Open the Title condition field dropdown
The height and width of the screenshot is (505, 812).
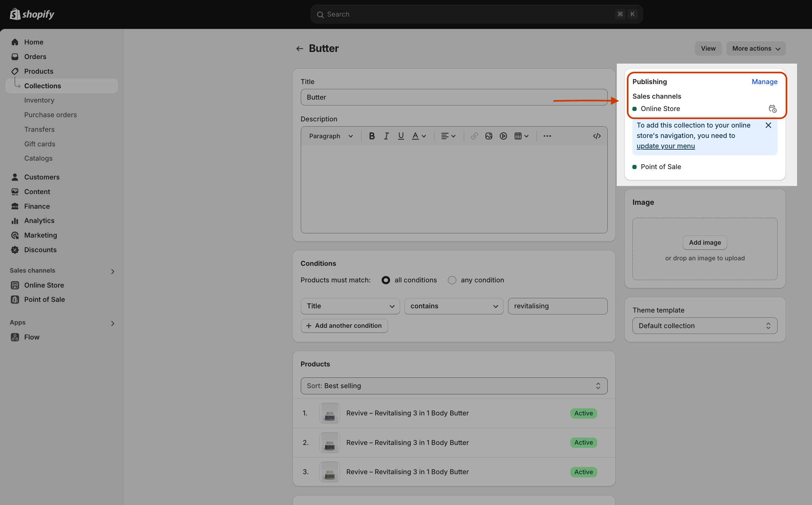point(350,306)
